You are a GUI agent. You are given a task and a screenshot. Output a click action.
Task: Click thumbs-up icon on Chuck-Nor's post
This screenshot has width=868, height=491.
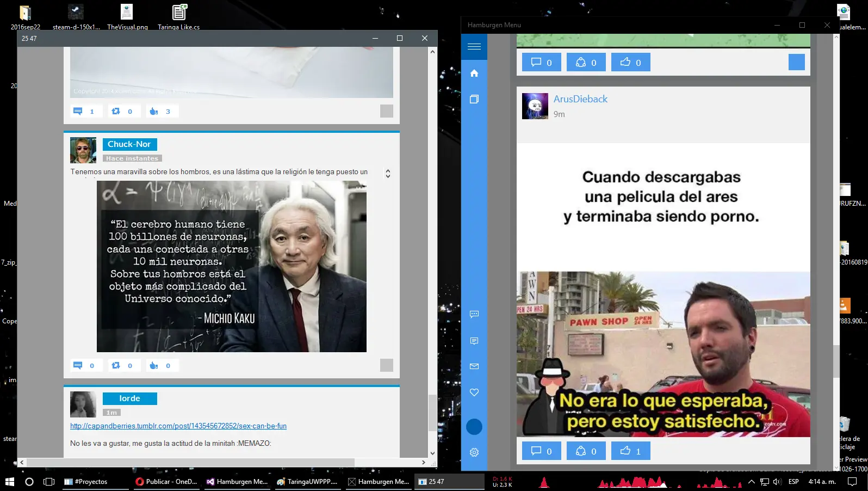point(162,365)
